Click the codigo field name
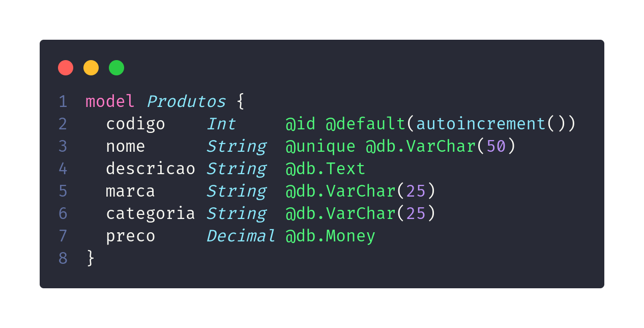This screenshot has width=644, height=328. click(135, 124)
